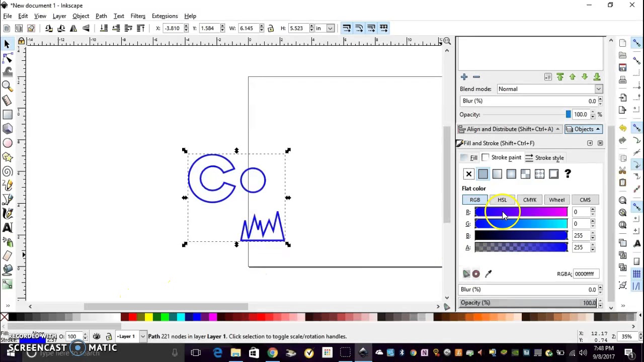Select the Paint Bucket tool
Viewport: 644px width, 362px height.
pyautogui.click(x=7, y=270)
